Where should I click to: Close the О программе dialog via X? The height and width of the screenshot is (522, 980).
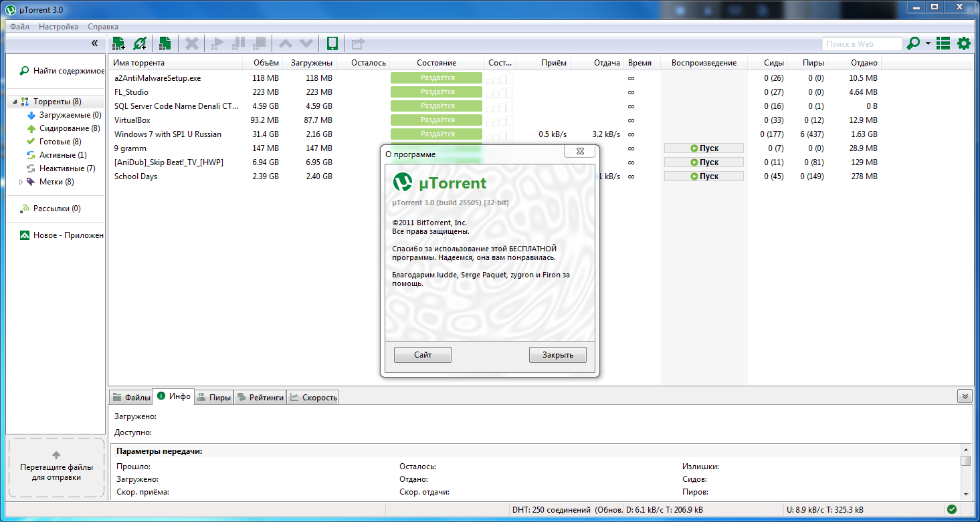(579, 152)
